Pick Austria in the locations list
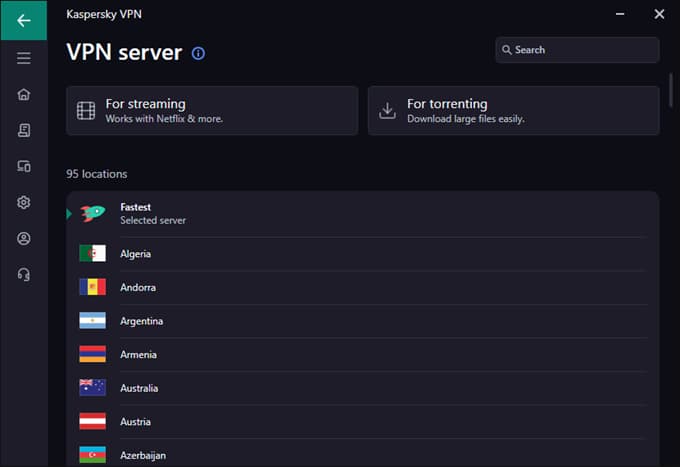The height and width of the screenshot is (467, 680). click(362, 421)
